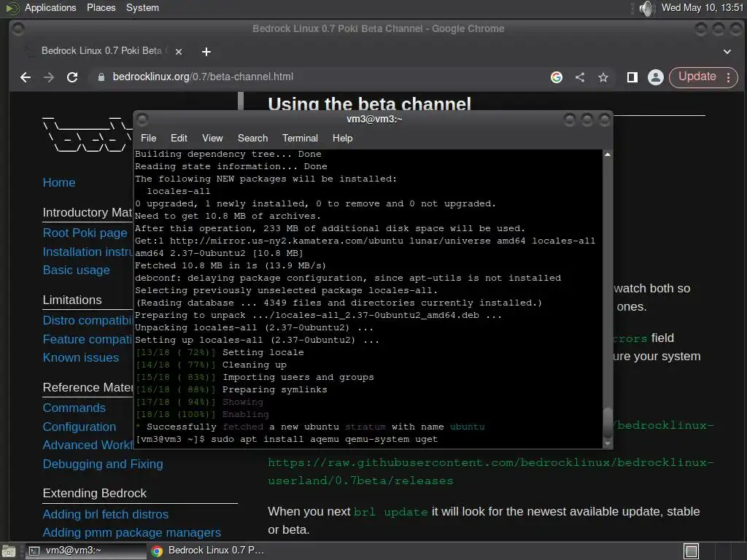
Task: Open the Applications menu
Action: tap(50, 7)
